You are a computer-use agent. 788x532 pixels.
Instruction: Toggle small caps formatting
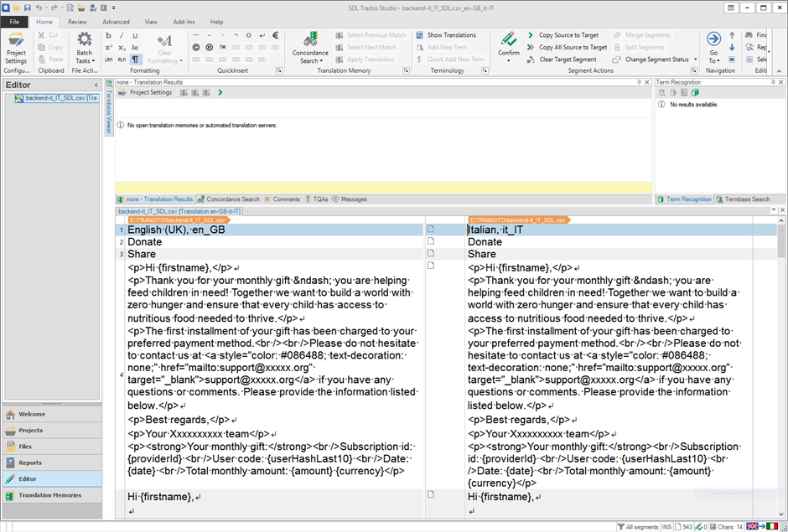click(x=135, y=47)
